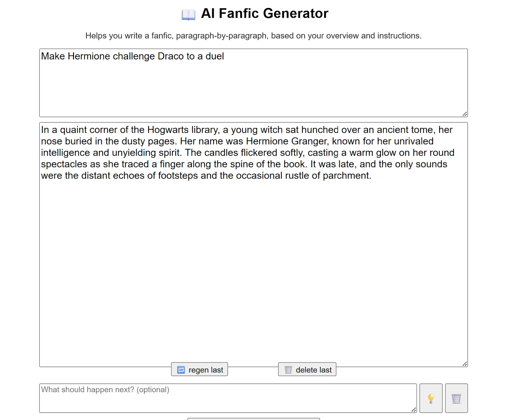Click the resize handle of the story box
Screen dimensions: 508x420
pyautogui.click(x=465, y=364)
